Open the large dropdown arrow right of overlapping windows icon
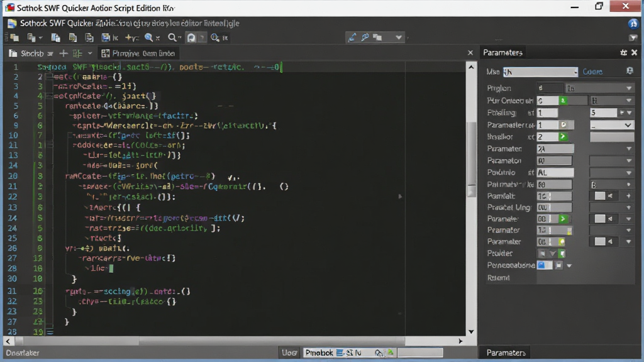The height and width of the screenshot is (362, 644). 398,37
